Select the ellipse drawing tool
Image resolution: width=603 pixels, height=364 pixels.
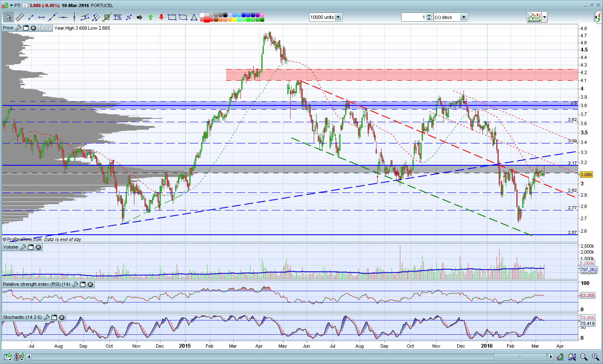coord(183,17)
